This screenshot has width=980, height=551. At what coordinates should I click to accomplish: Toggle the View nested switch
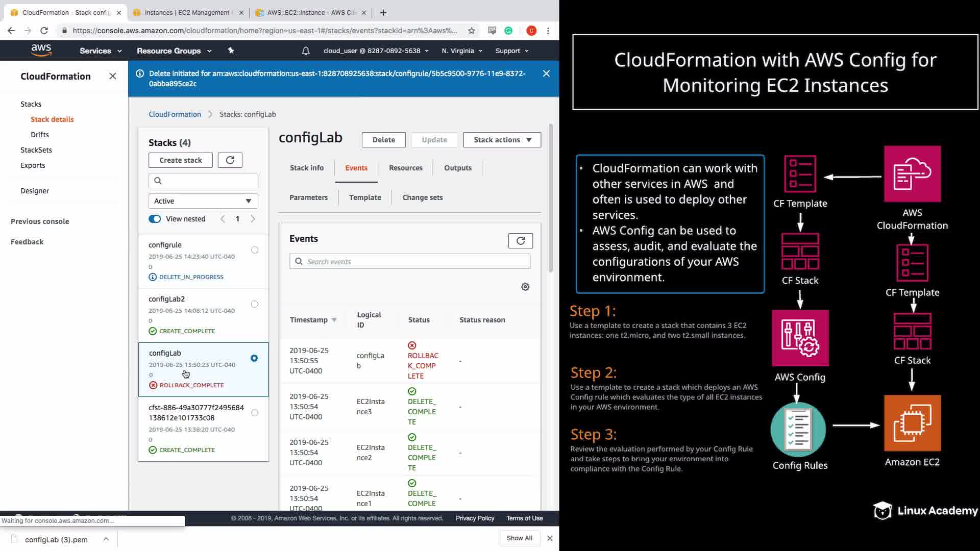tap(155, 219)
